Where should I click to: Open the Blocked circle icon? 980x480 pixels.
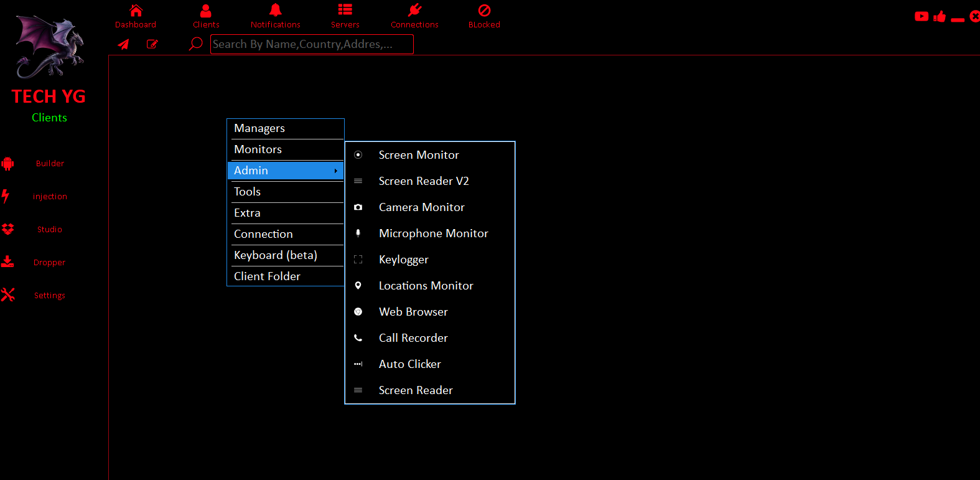tap(484, 11)
